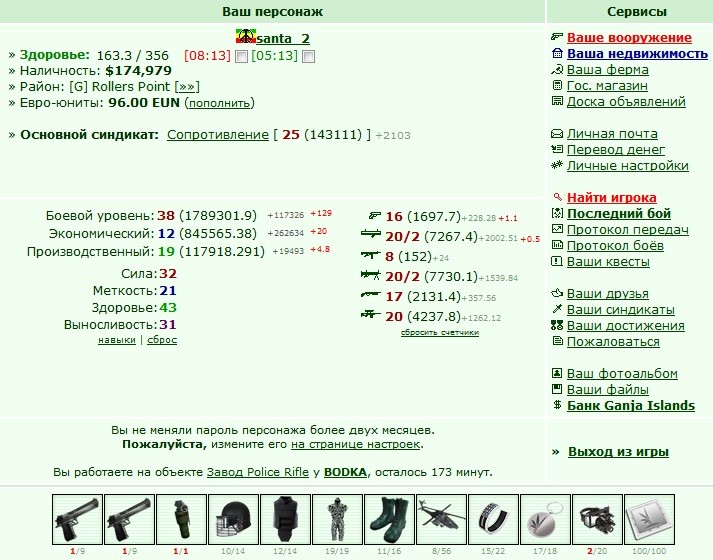Screen dimensions: 713x560
Task: Click the envelope icon beside Личная почта
Action: pyautogui.click(x=557, y=134)
